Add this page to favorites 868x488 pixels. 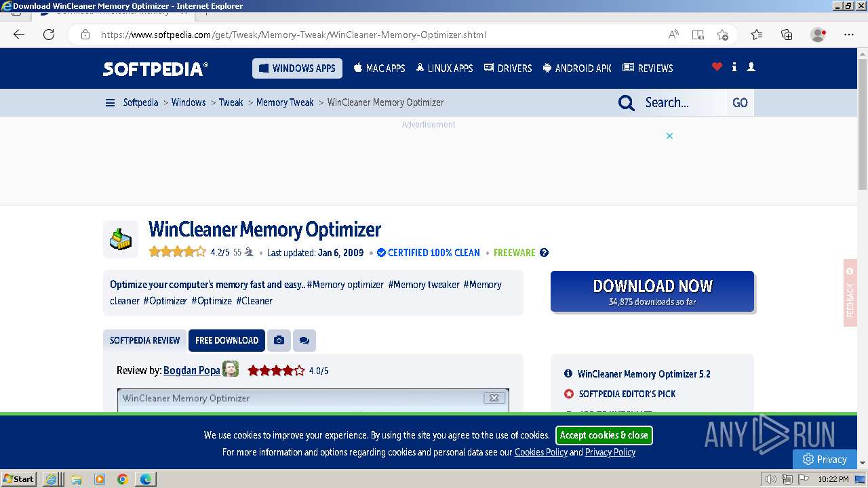[722, 35]
